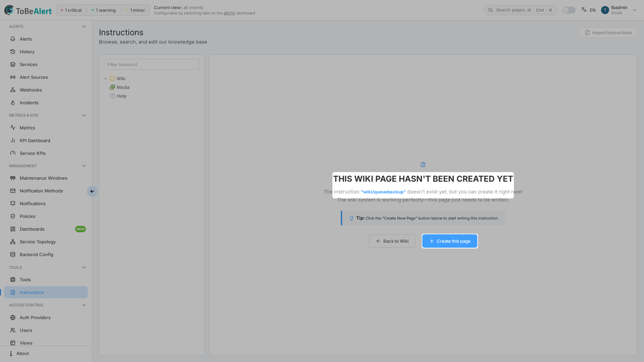Click Import Instructions button
Screen dimensions: 644x362
pyautogui.click(x=608, y=33)
